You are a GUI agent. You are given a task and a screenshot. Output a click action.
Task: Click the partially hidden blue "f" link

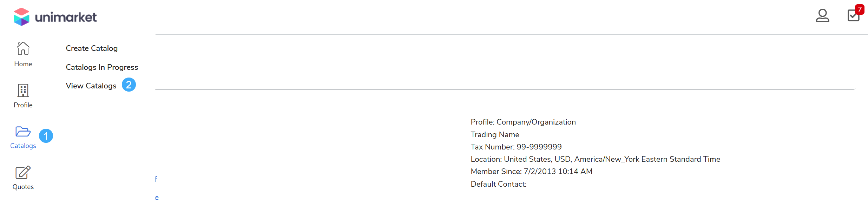click(156, 179)
